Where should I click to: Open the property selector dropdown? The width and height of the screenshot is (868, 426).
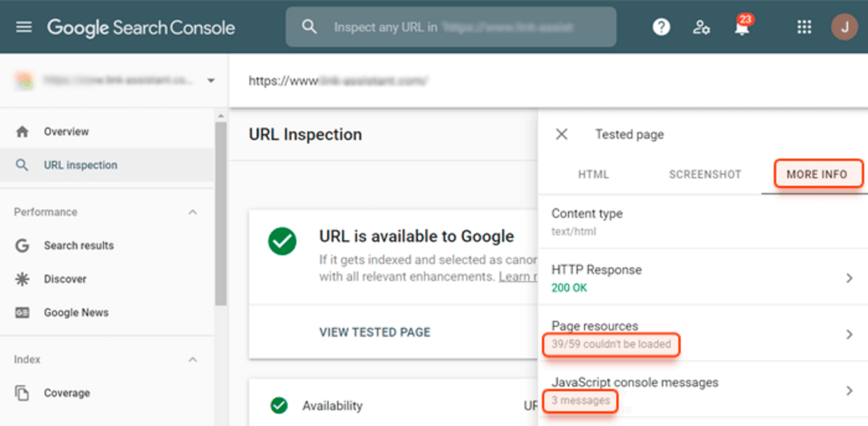pyautogui.click(x=211, y=80)
